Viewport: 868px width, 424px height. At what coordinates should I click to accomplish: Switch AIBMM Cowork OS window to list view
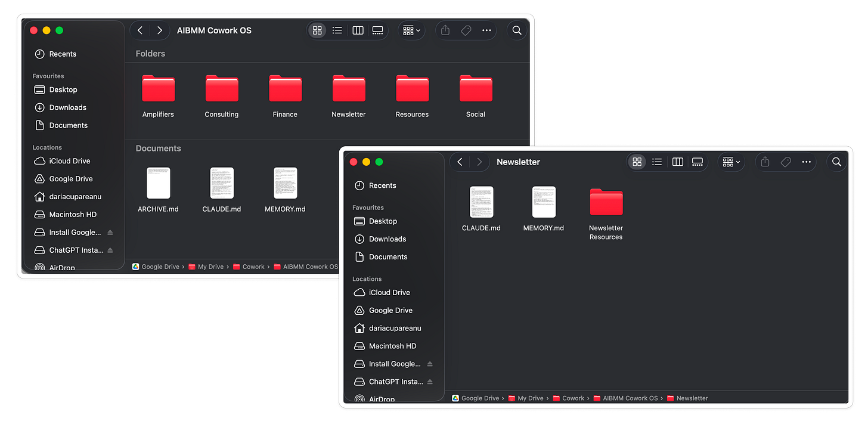pos(337,30)
